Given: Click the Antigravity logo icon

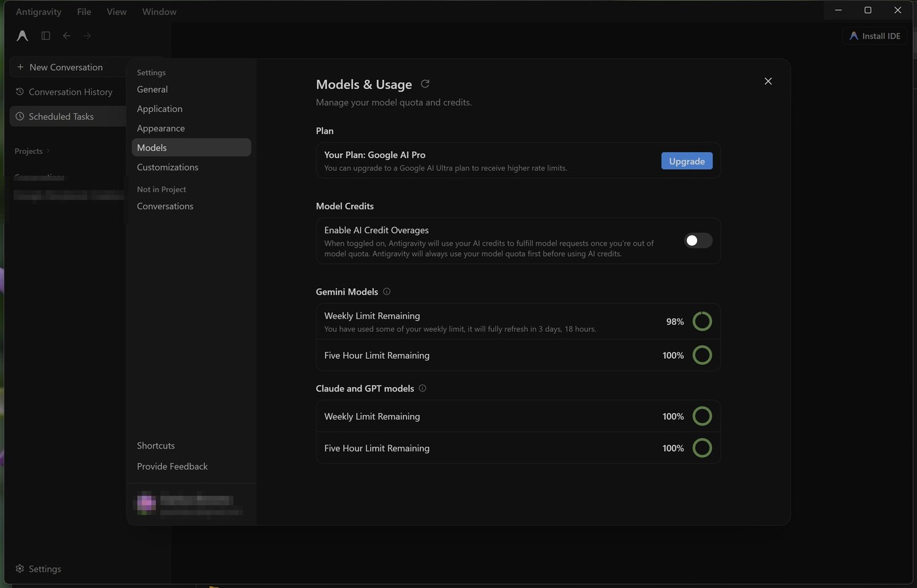Looking at the screenshot, I should (x=22, y=36).
